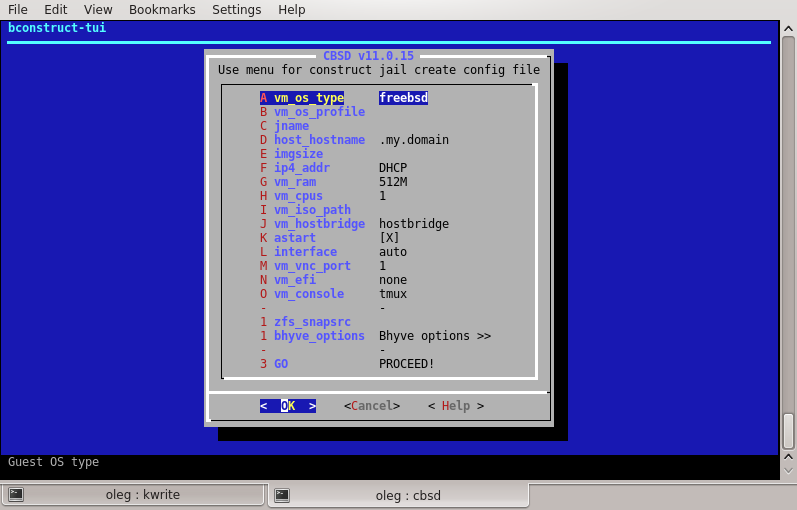Viewport: 797px width, 510px height.
Task: Open the Edit menu
Action: pyautogui.click(x=55, y=10)
